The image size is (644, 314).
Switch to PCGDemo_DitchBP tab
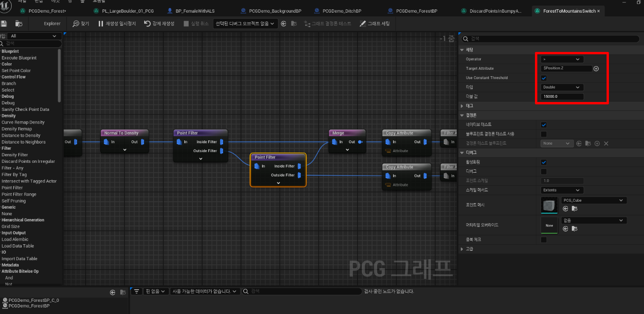point(342,11)
